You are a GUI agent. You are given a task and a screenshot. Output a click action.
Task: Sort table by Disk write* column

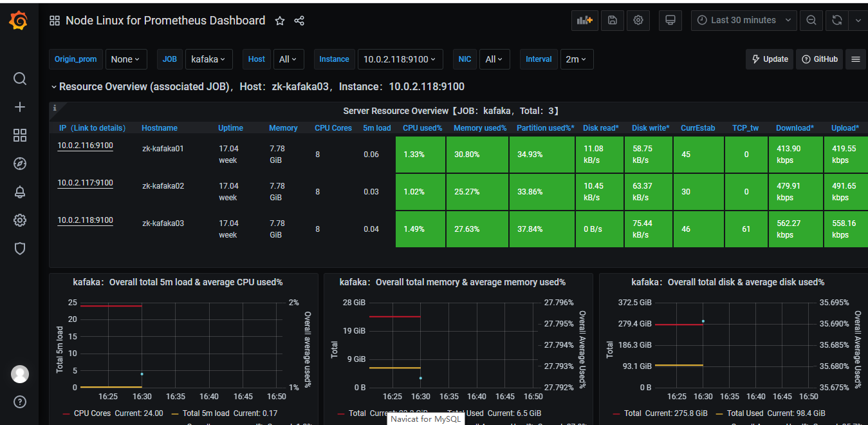coord(651,128)
